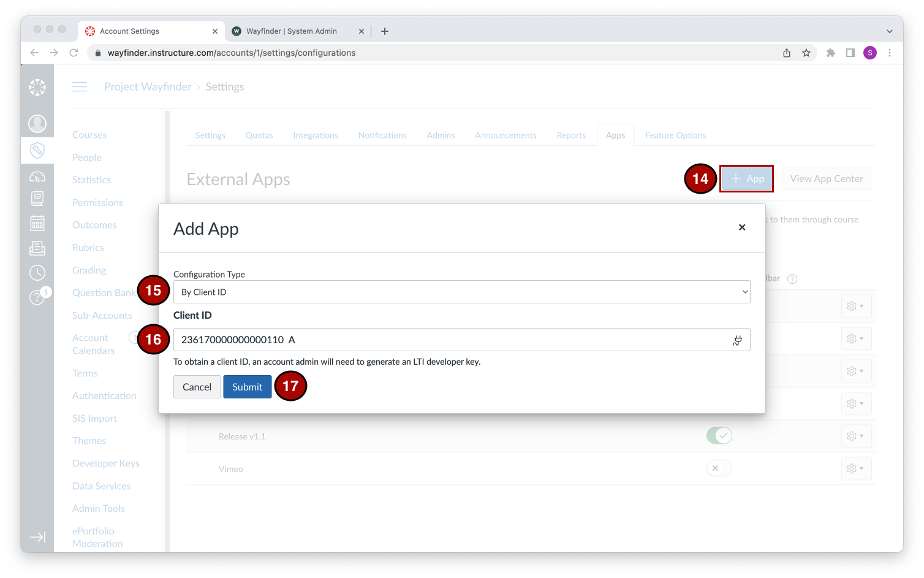
Task: Switch to the Integrations tab
Action: point(316,135)
